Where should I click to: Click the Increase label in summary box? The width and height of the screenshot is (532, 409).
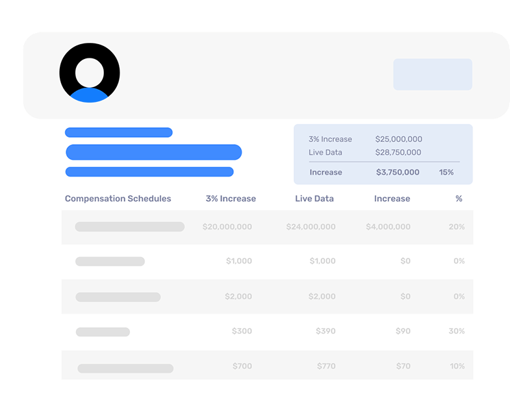pos(325,172)
